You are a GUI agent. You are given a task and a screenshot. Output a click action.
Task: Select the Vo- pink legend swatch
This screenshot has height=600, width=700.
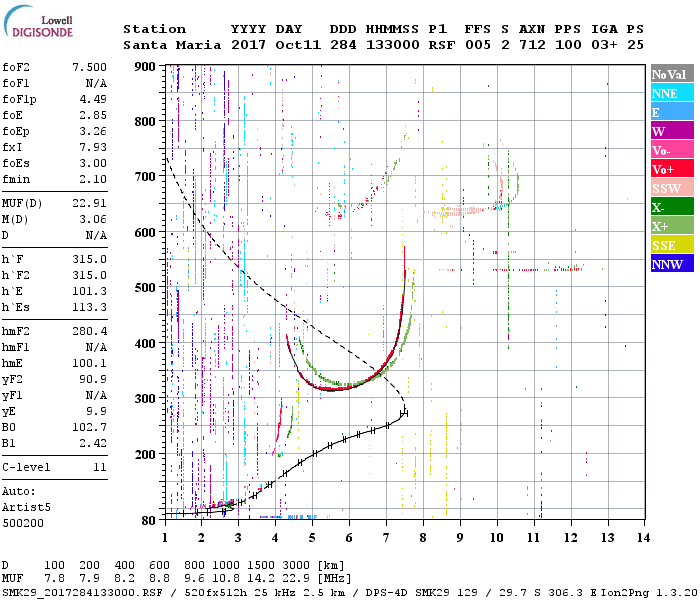click(x=672, y=150)
